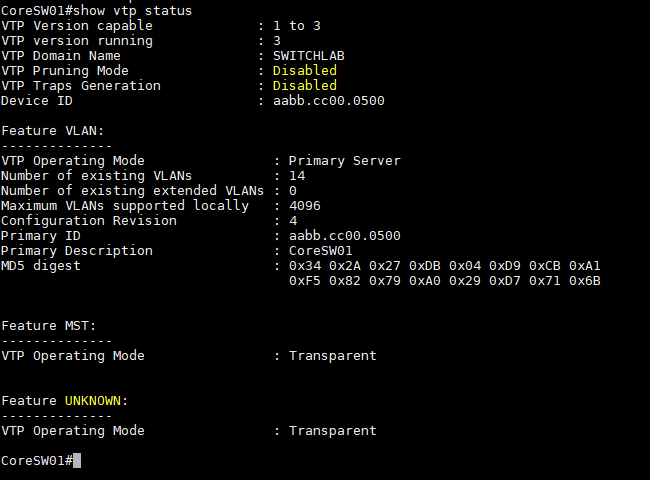Click the 'Feature MST:' heading
This screenshot has width=650, height=480.
coord(49,326)
